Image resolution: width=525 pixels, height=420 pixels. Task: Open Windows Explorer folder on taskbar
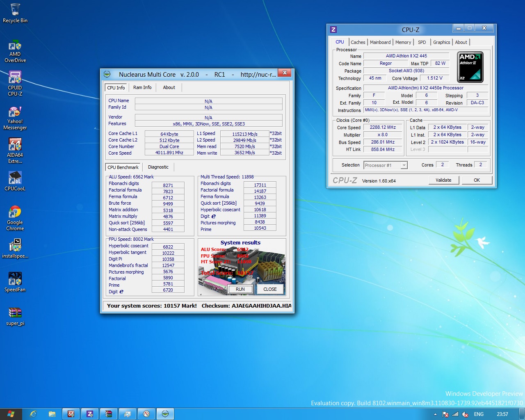[52, 414]
